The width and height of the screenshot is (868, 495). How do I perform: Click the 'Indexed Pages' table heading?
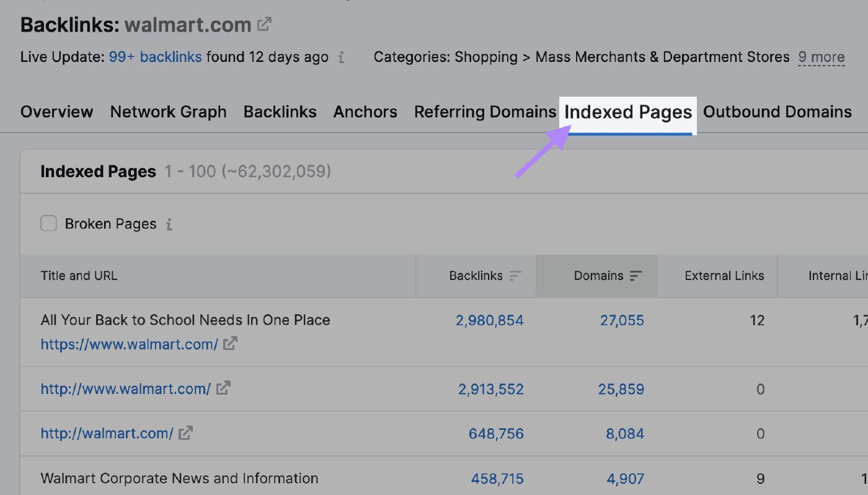[98, 172]
